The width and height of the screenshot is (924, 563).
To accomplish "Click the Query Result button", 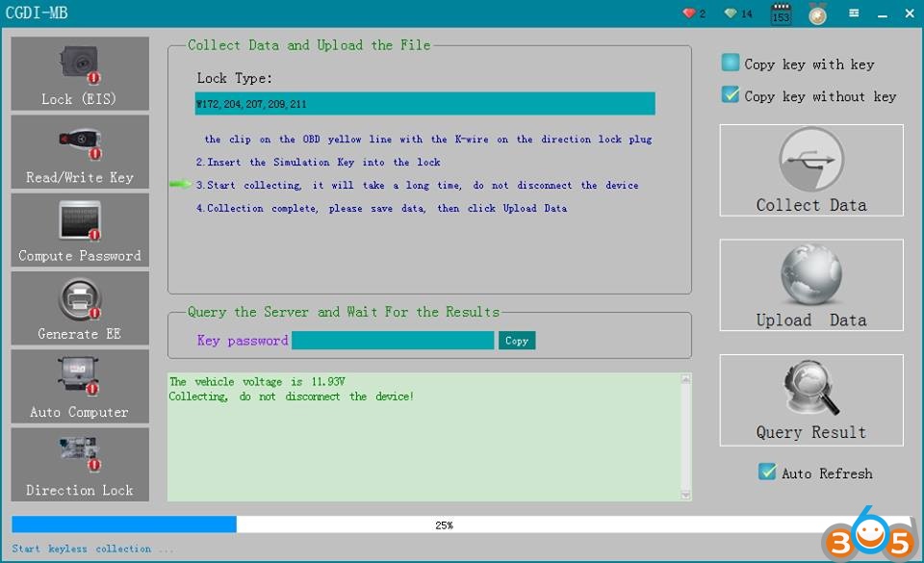I will (x=810, y=400).
